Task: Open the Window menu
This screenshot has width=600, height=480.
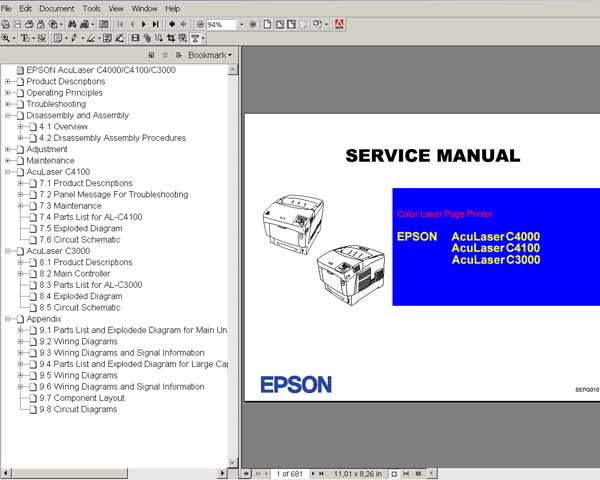Action: click(145, 8)
